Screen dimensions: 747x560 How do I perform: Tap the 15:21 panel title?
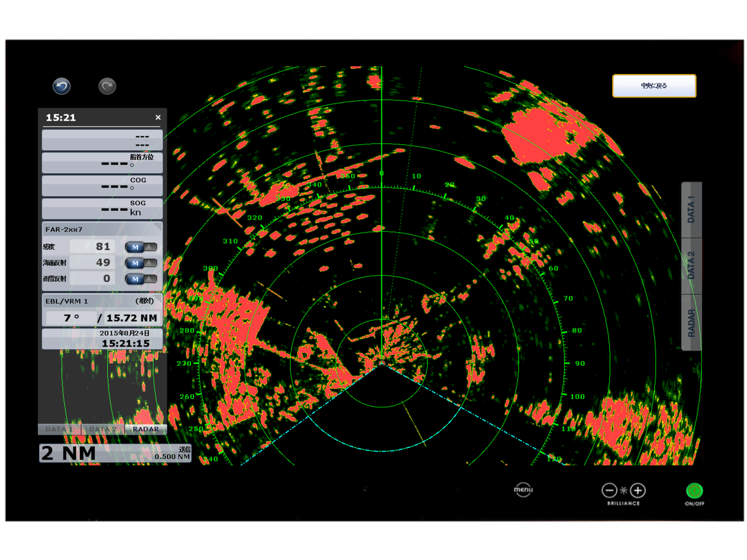tap(61, 118)
